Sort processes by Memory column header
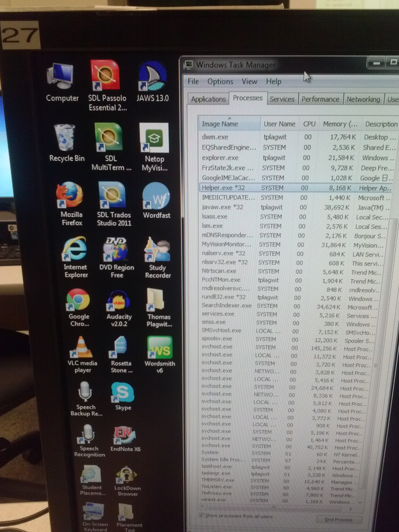Viewport: 399px width, 532px height. point(340,124)
